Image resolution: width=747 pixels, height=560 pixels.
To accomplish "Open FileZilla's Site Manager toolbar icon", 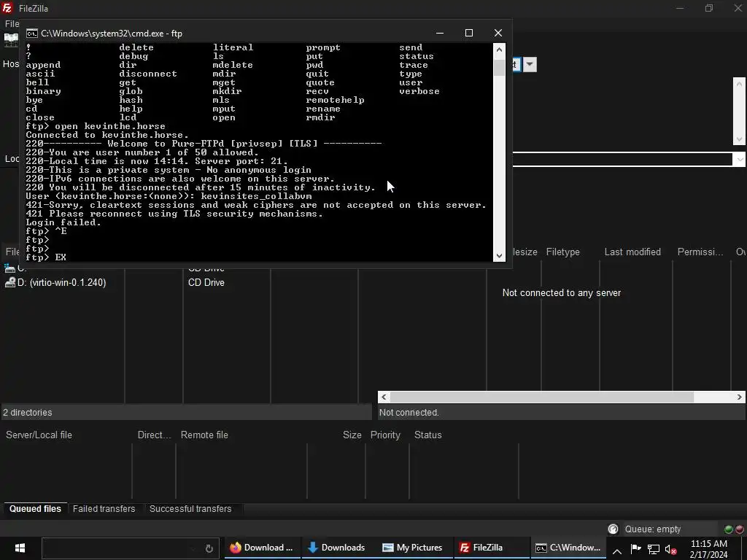I will (10, 40).
